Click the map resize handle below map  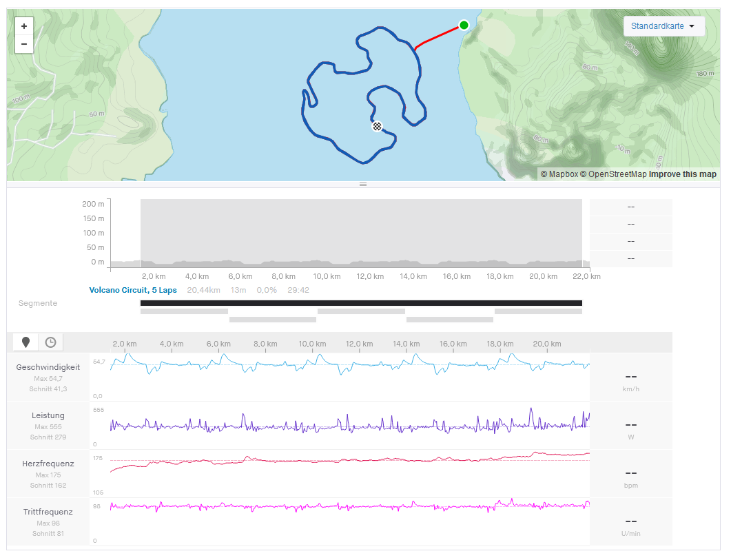(x=363, y=184)
